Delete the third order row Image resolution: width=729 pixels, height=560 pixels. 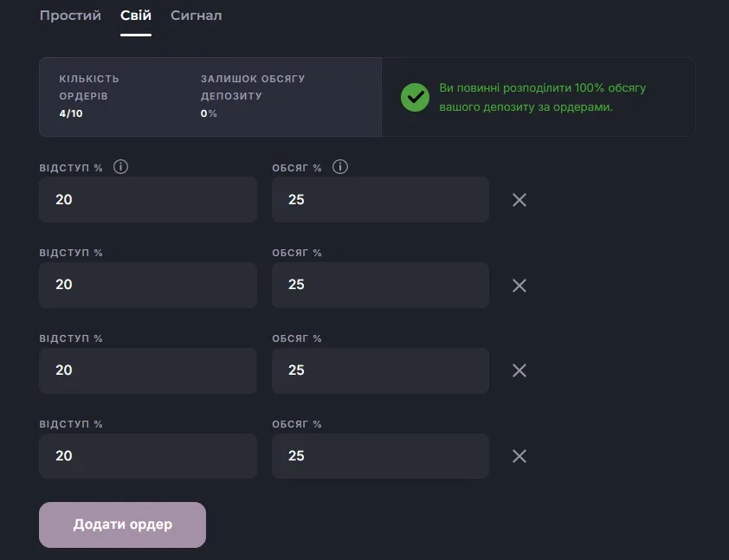coord(519,370)
